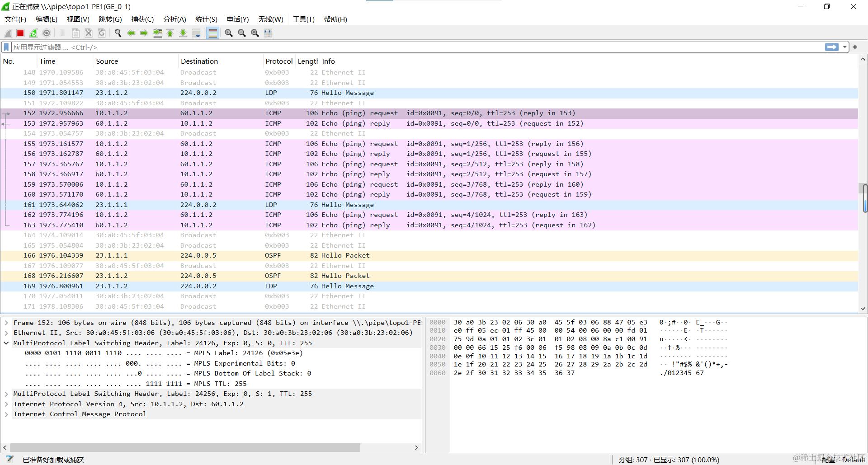Sort packets by the Destination column header

(x=221, y=61)
